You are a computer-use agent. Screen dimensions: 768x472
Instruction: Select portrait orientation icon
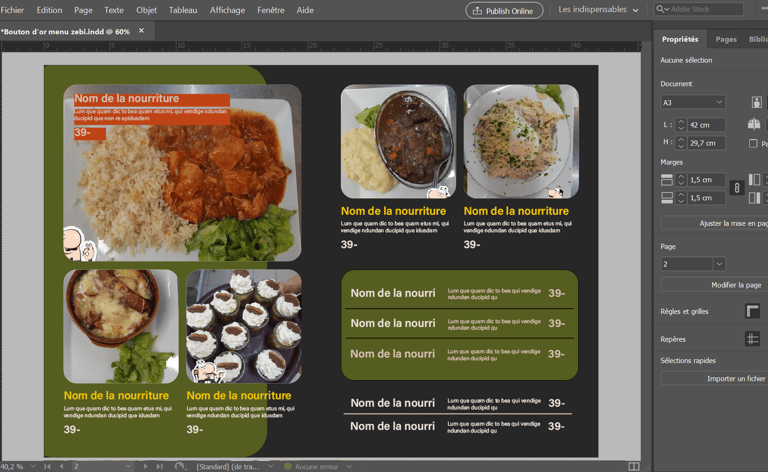coord(757,102)
